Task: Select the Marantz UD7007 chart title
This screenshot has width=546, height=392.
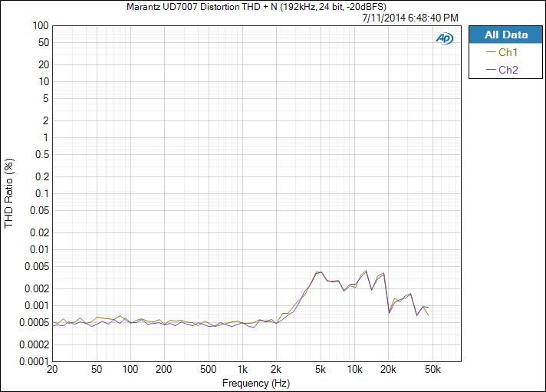Action: click(256, 7)
